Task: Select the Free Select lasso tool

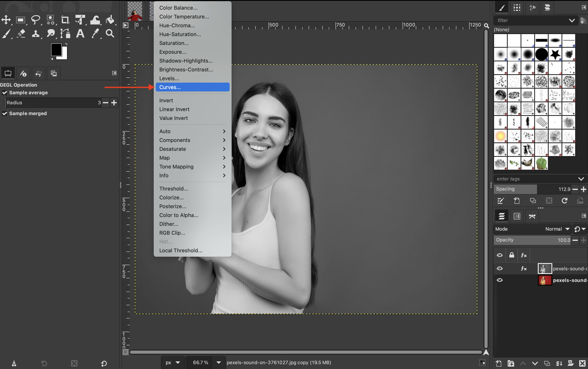Action: (36, 20)
